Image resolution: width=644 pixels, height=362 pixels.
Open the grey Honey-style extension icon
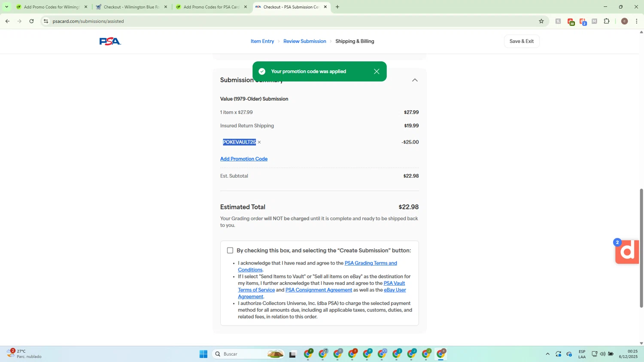coord(558,21)
